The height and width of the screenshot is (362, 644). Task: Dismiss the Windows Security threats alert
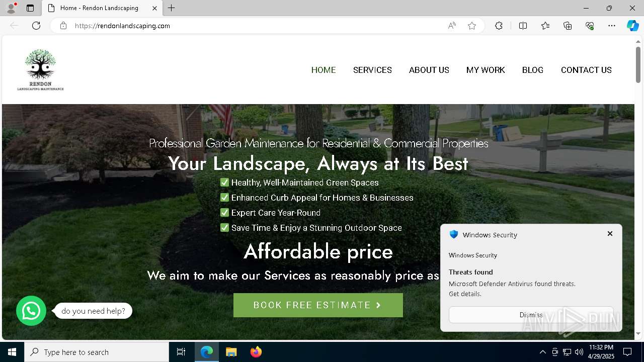(x=531, y=315)
